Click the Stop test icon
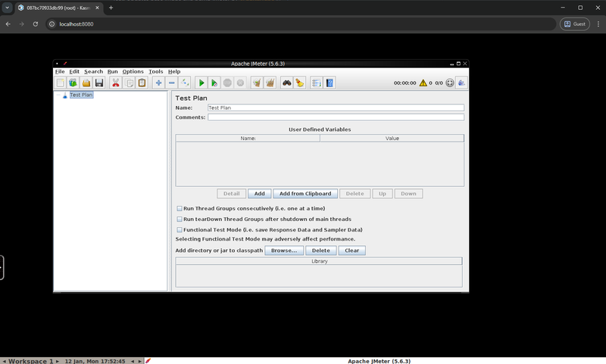 227,82
